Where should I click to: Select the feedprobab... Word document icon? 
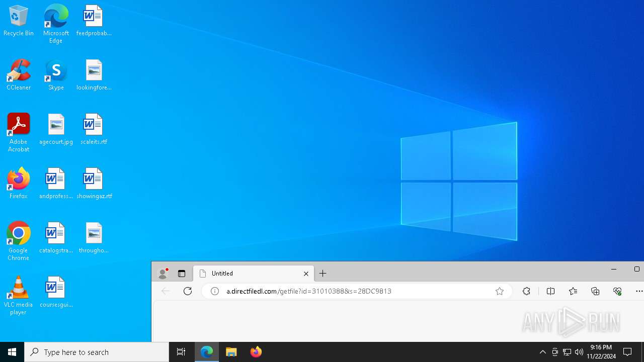coord(94,21)
